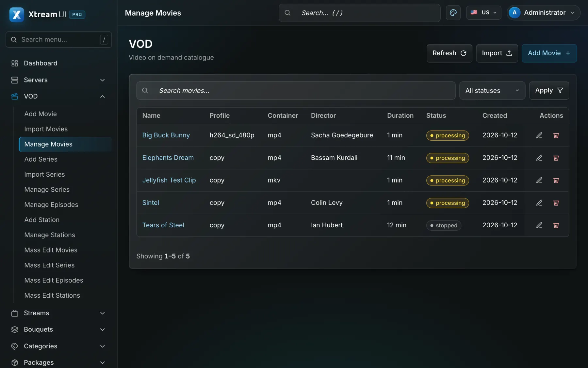Viewport: 588px width, 368px height.
Task: Open the Dashboard page
Action: click(x=59, y=63)
